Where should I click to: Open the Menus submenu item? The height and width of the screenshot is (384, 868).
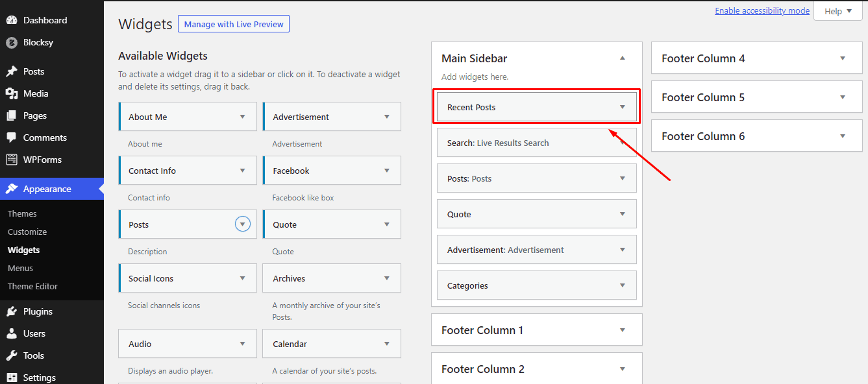click(20, 268)
